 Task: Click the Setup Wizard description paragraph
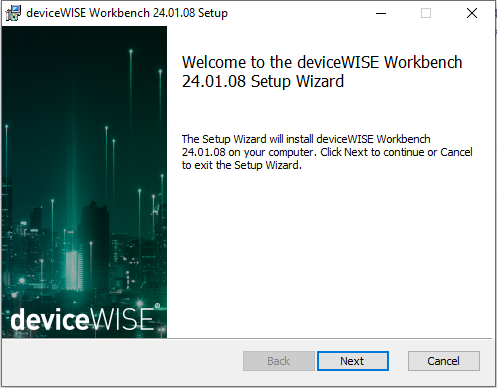(x=327, y=152)
